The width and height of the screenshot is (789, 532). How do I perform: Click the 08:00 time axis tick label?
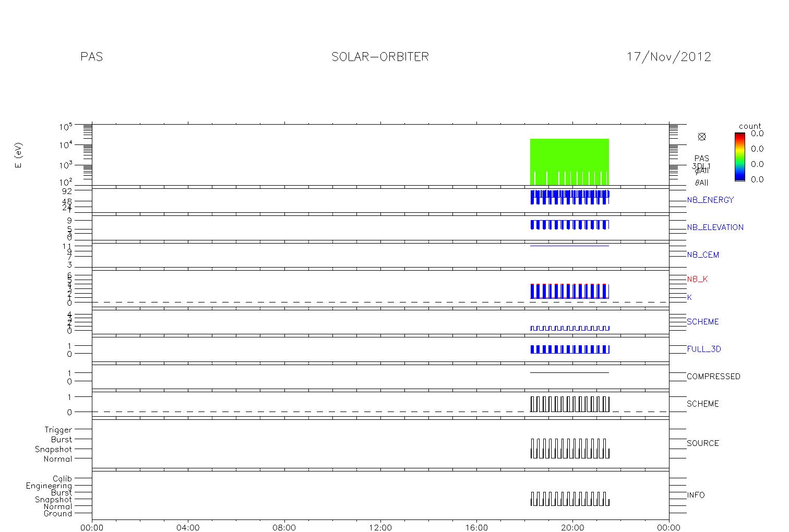(x=284, y=527)
